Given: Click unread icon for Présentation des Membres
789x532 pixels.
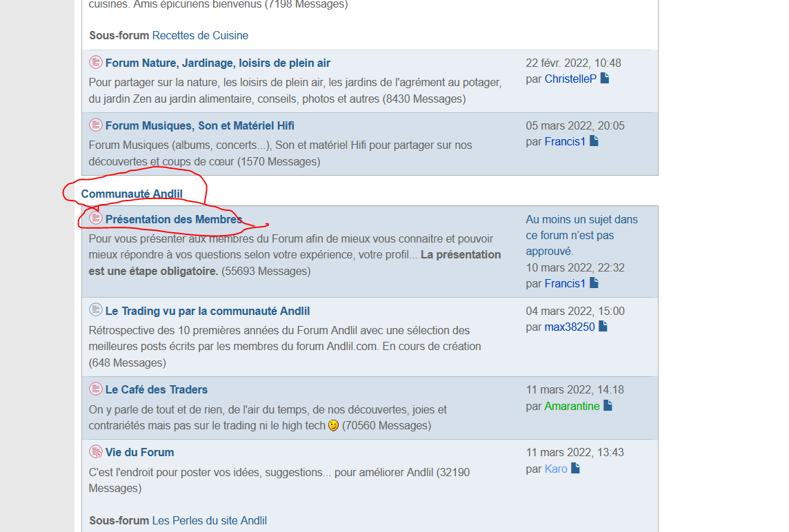Looking at the screenshot, I should click(96, 218).
